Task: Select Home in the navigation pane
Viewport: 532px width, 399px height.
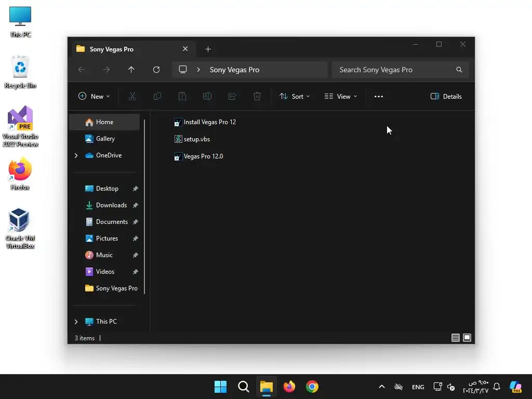Action: pyautogui.click(x=104, y=122)
